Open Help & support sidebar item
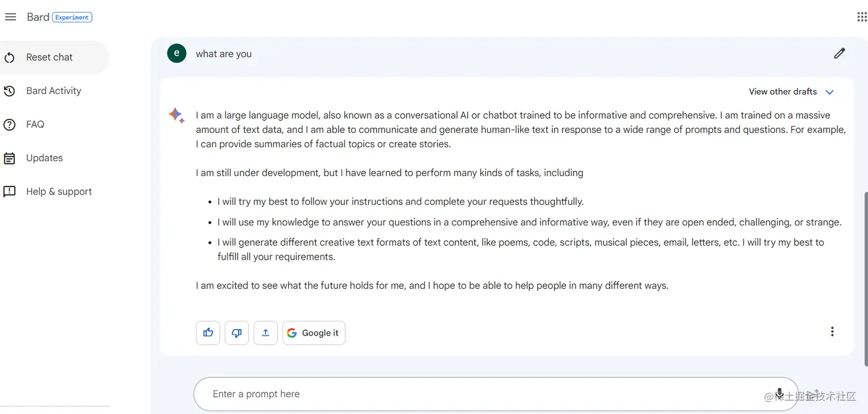Viewport: 868px width, 414px height. [59, 192]
